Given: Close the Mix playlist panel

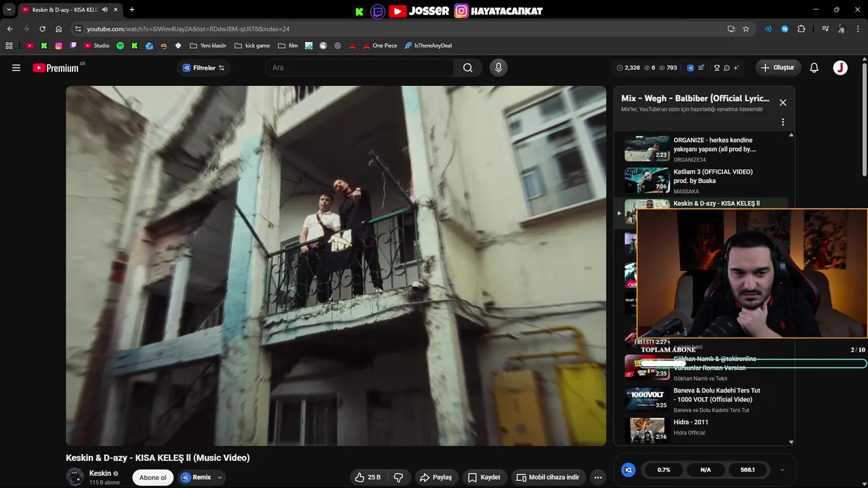Looking at the screenshot, I should (783, 102).
